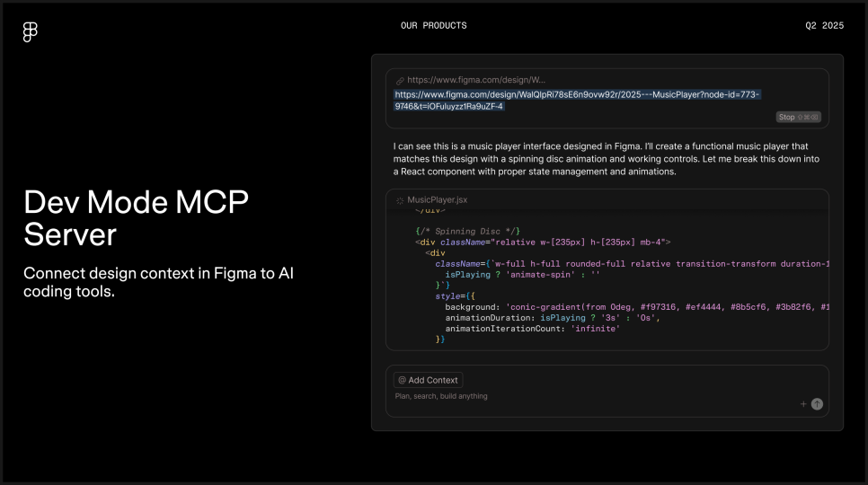
Task: Click the 'Dev Mode MCP Server' title
Action: 137,218
